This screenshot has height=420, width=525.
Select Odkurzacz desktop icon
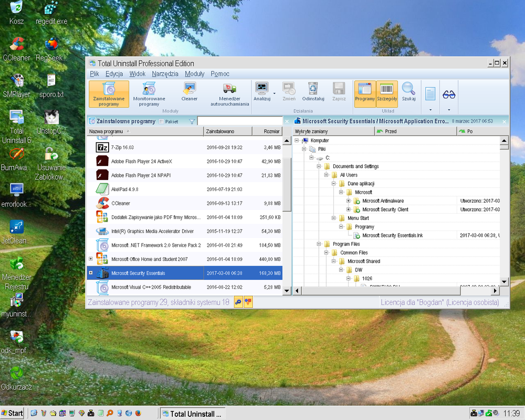click(x=16, y=379)
